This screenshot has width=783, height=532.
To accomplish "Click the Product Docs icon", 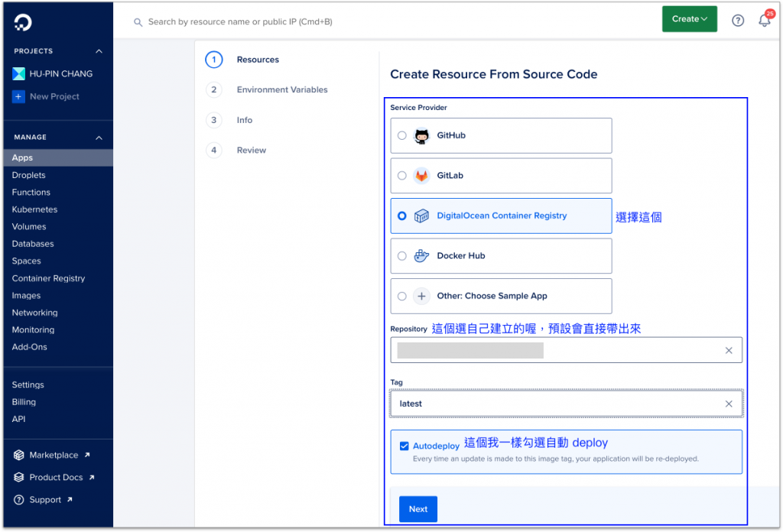I will point(19,477).
